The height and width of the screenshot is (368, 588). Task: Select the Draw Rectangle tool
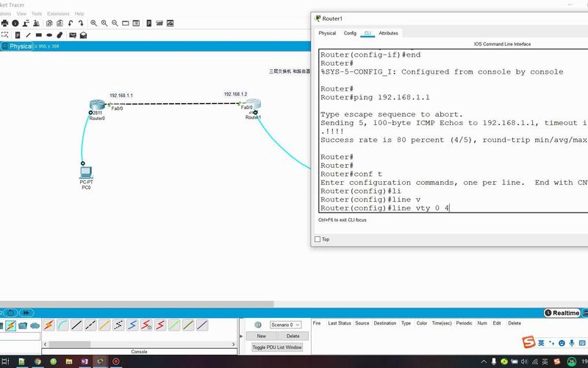39,35
